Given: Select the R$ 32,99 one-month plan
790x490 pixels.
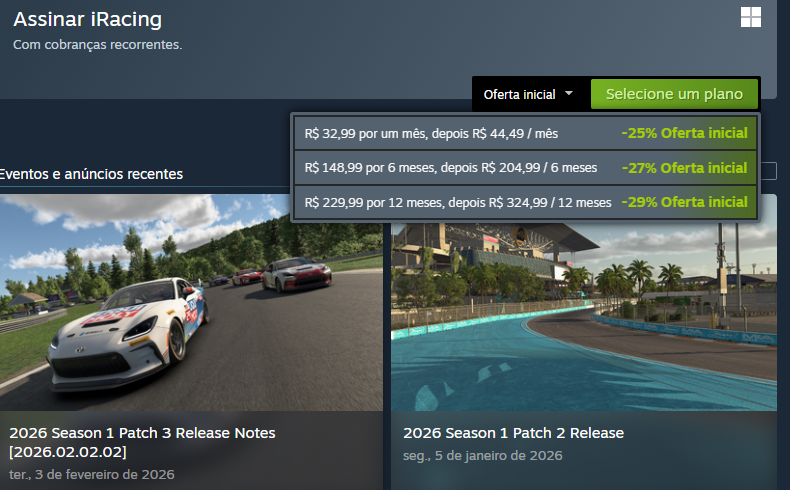Looking at the screenshot, I should click(525, 133).
